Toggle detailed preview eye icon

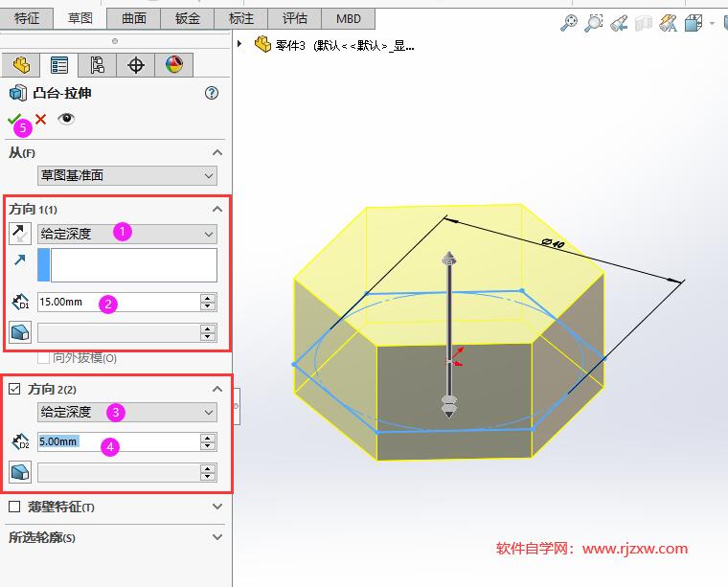tap(66, 119)
